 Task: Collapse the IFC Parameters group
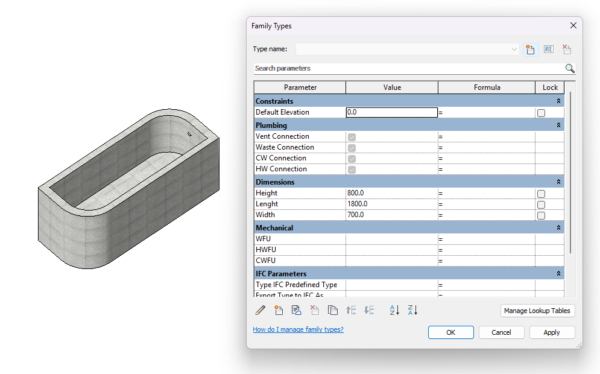tap(558, 274)
